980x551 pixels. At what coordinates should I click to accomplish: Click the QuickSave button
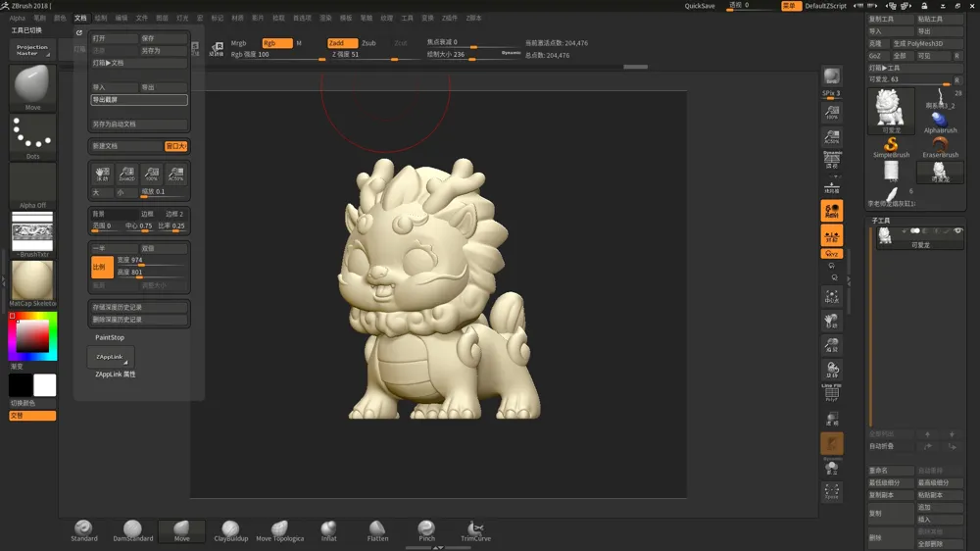(x=700, y=6)
